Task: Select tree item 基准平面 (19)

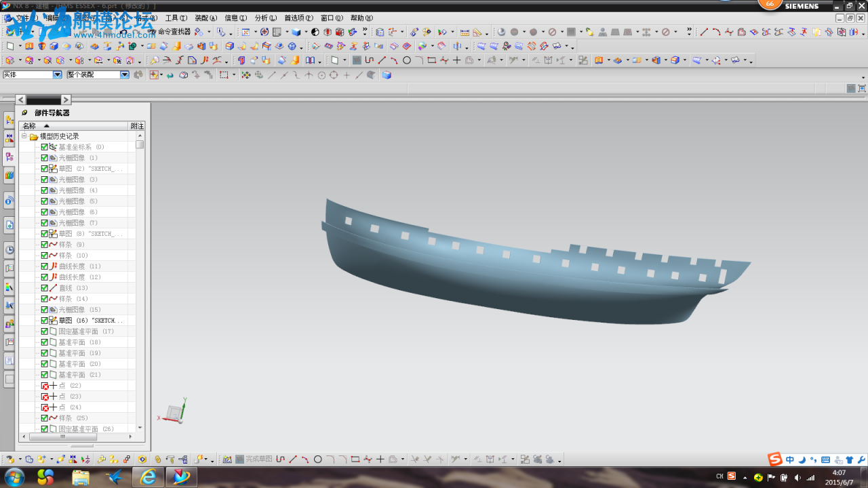Action: (79, 353)
